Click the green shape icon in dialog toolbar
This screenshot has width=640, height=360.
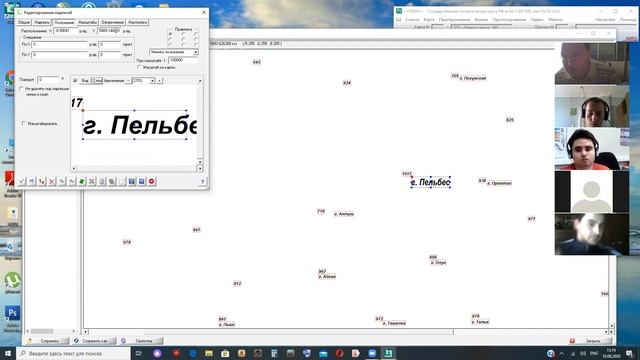[x=82, y=181]
